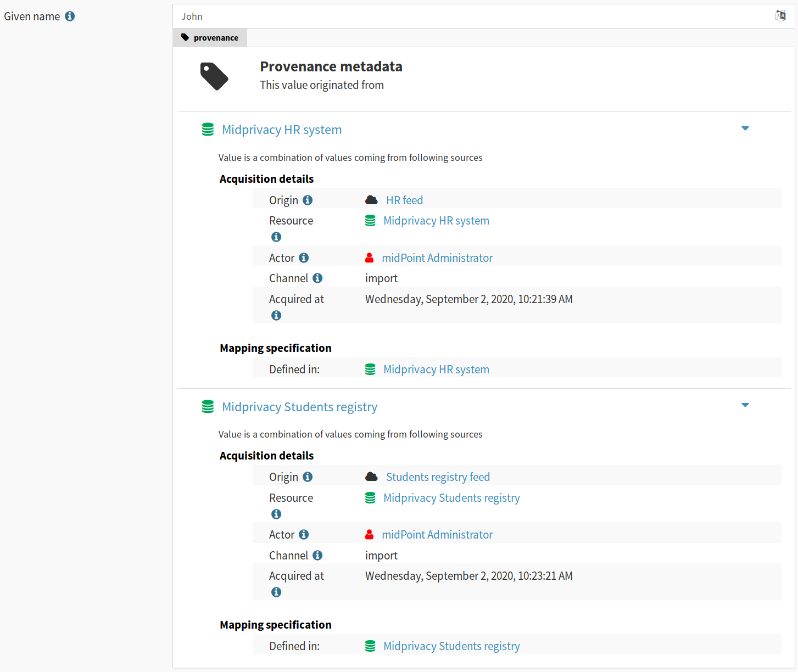
Task: Click the info icon next to Given name
Action: (x=69, y=16)
